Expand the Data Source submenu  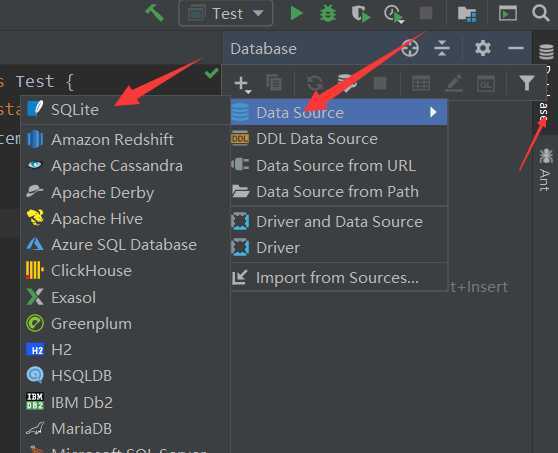[x=339, y=112]
